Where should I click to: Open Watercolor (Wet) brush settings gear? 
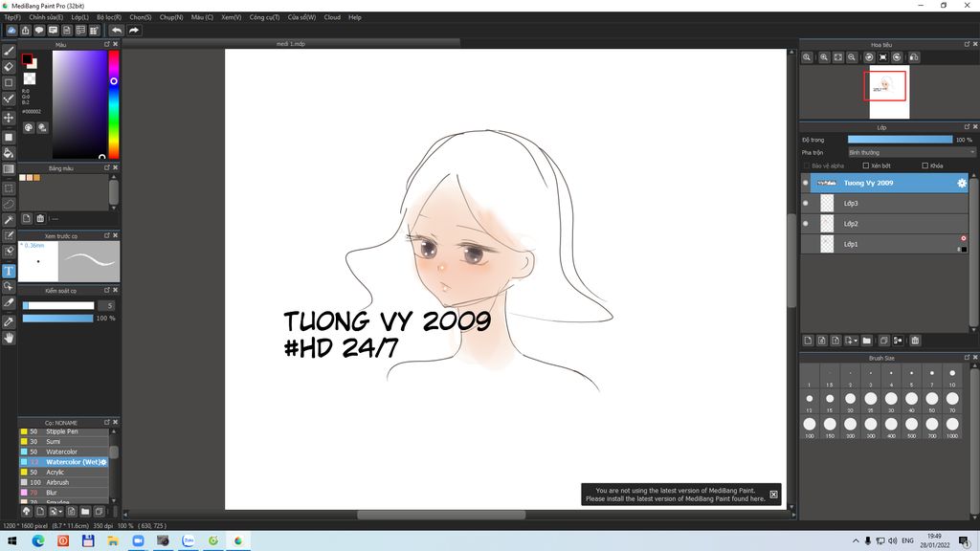tap(103, 462)
